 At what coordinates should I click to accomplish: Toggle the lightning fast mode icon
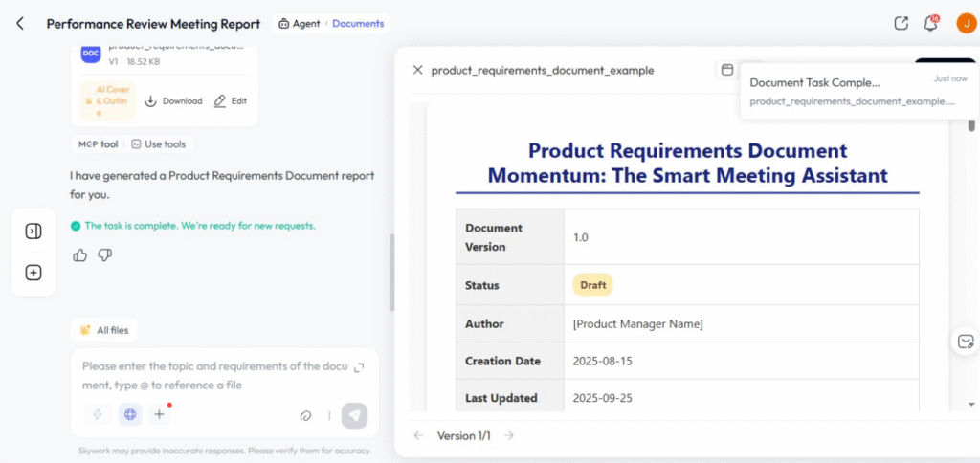pyautogui.click(x=97, y=414)
